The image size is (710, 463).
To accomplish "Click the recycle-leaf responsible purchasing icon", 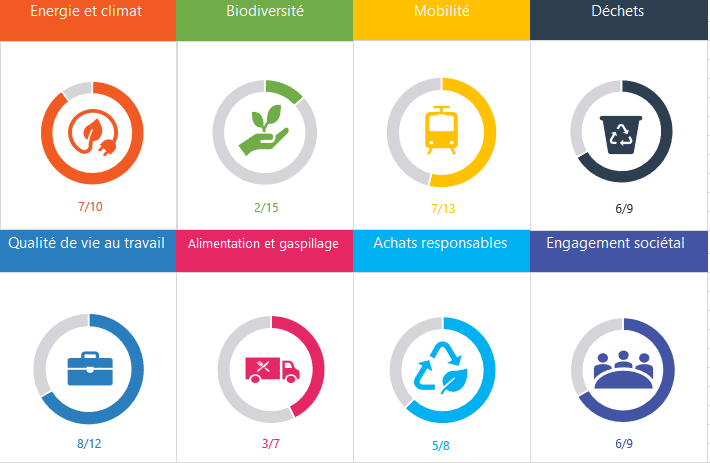I will pos(441,368).
